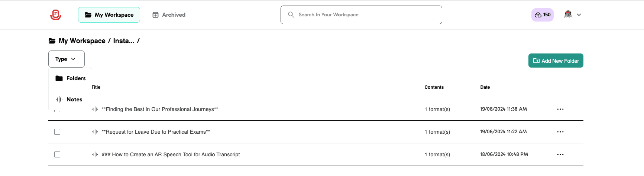Click the user avatar icon
This screenshot has width=644, height=176.
pos(568,14)
